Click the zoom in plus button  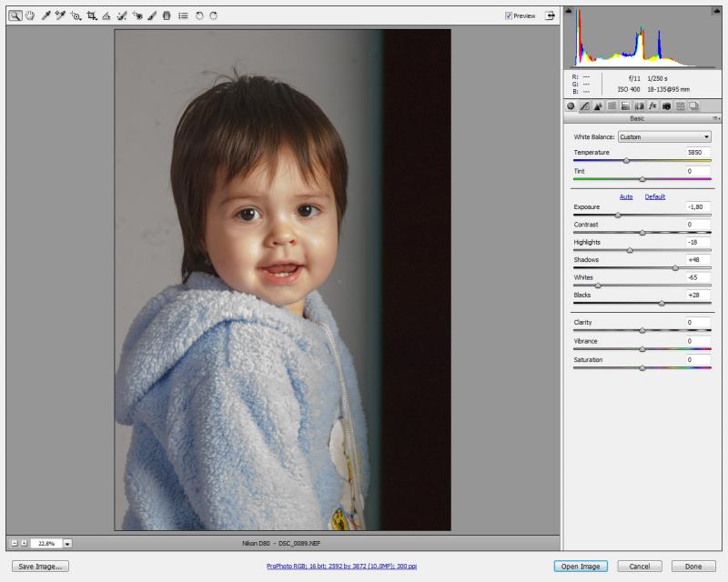(25, 543)
